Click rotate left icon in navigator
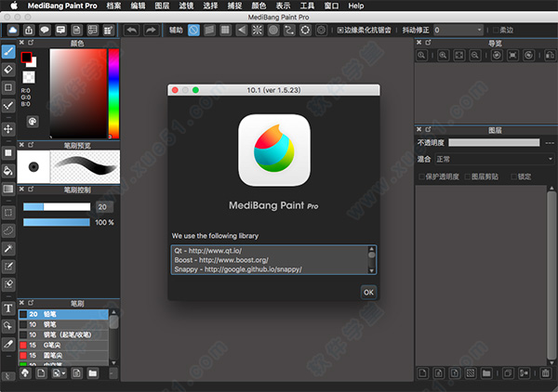558x392 pixels. click(497, 56)
